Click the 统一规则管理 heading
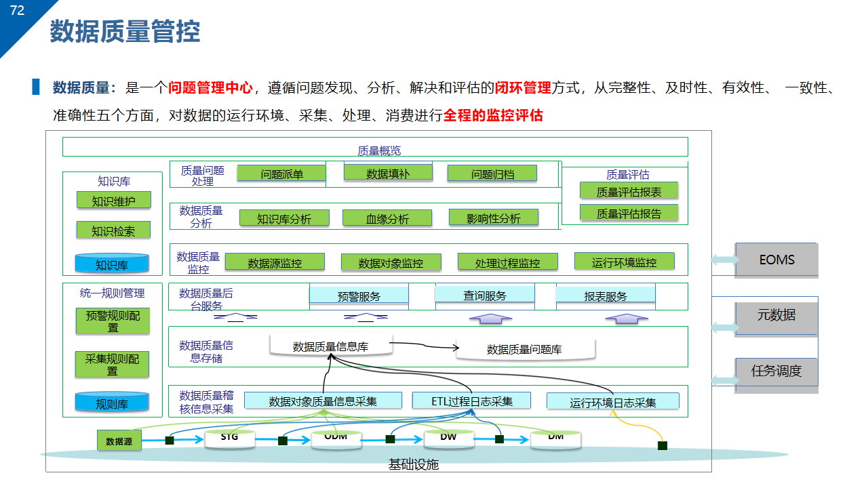Viewport: 868px width, 488px height. [113, 293]
